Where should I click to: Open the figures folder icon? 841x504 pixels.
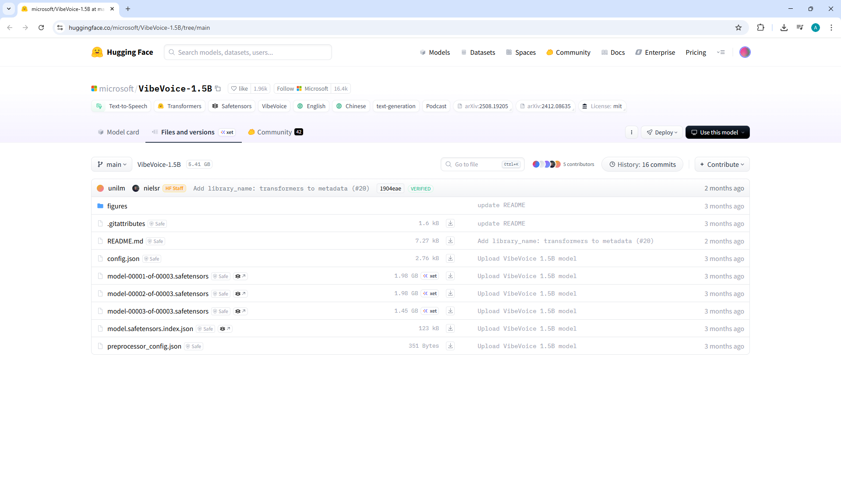click(100, 206)
